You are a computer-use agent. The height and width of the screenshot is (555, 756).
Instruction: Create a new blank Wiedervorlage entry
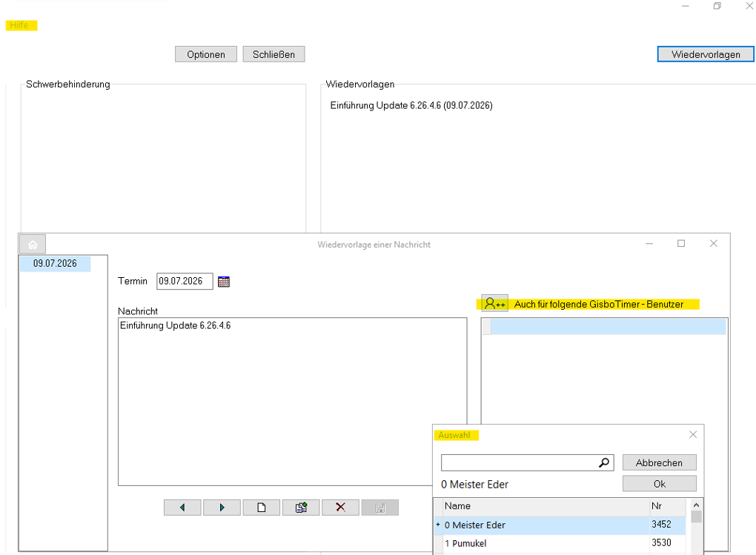pyautogui.click(x=262, y=508)
